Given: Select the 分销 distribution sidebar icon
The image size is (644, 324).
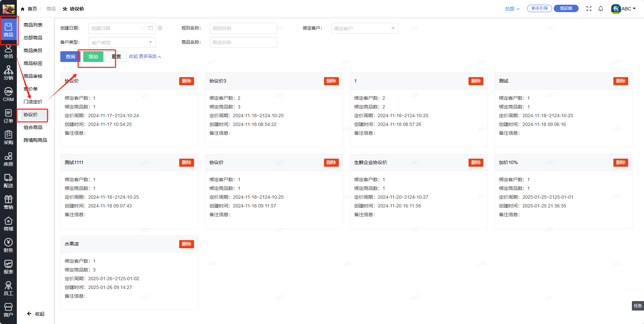Looking at the screenshot, I should pos(8,73).
